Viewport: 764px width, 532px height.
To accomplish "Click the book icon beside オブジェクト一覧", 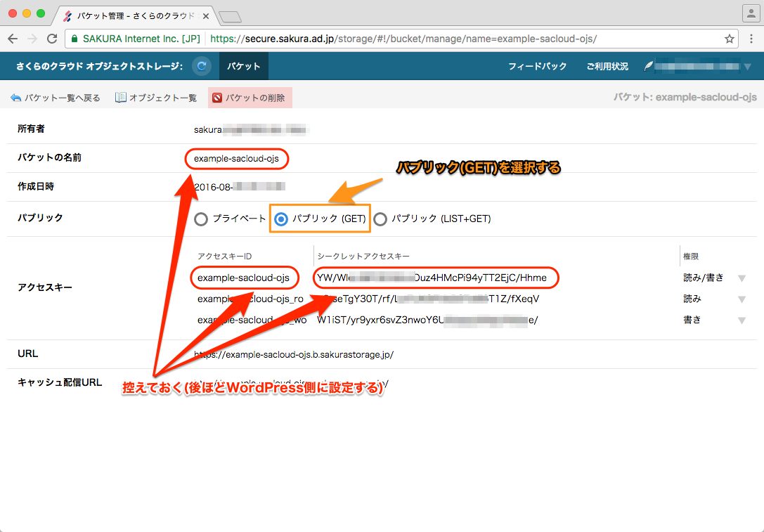I will pyautogui.click(x=120, y=98).
